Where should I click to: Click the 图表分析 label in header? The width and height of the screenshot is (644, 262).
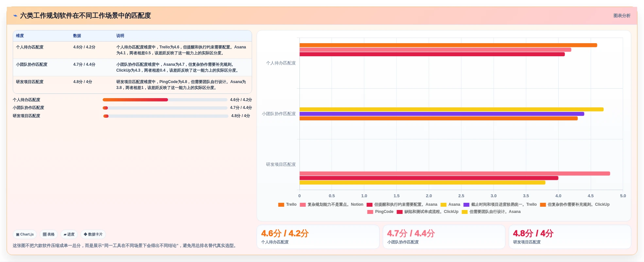(622, 16)
